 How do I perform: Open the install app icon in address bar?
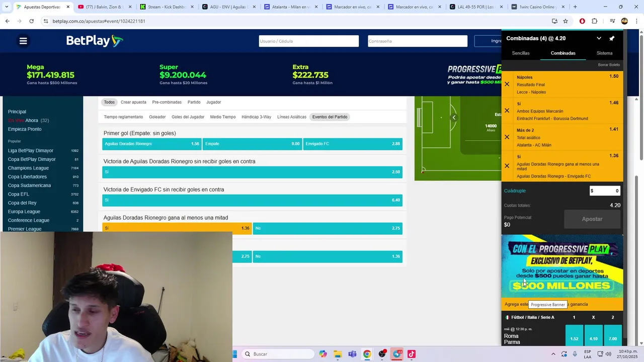tap(554, 21)
